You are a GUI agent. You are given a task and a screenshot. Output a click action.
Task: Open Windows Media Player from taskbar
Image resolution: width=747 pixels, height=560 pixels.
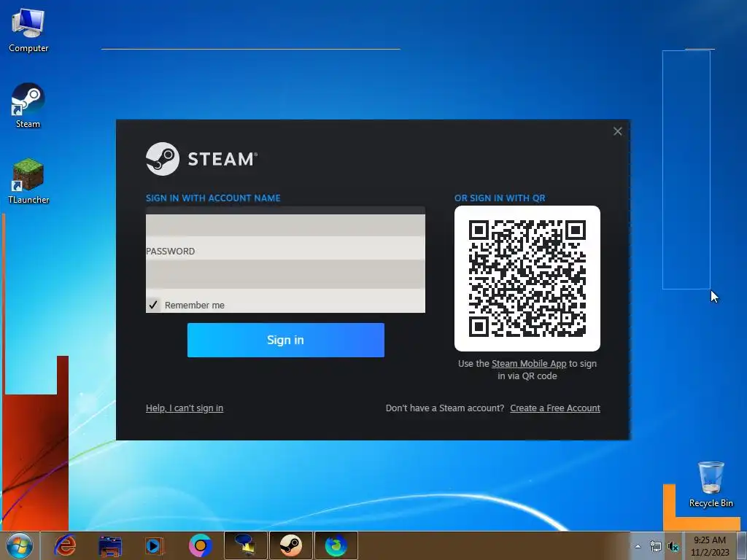(x=155, y=545)
